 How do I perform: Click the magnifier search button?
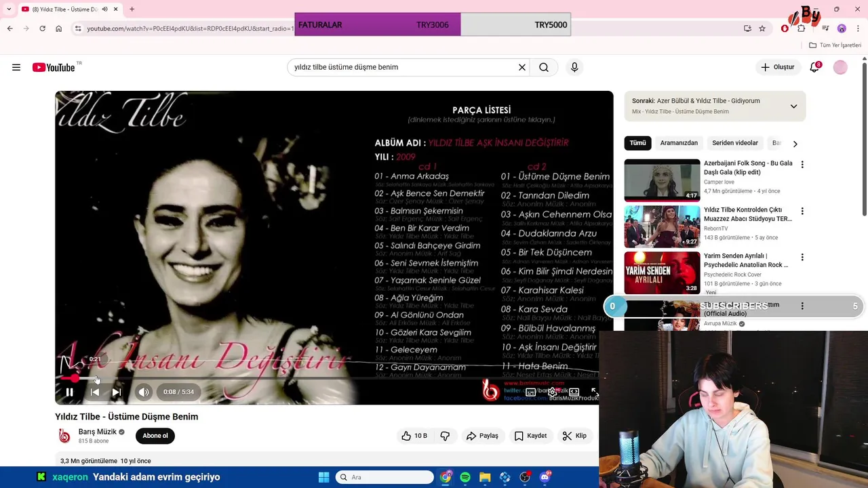544,67
